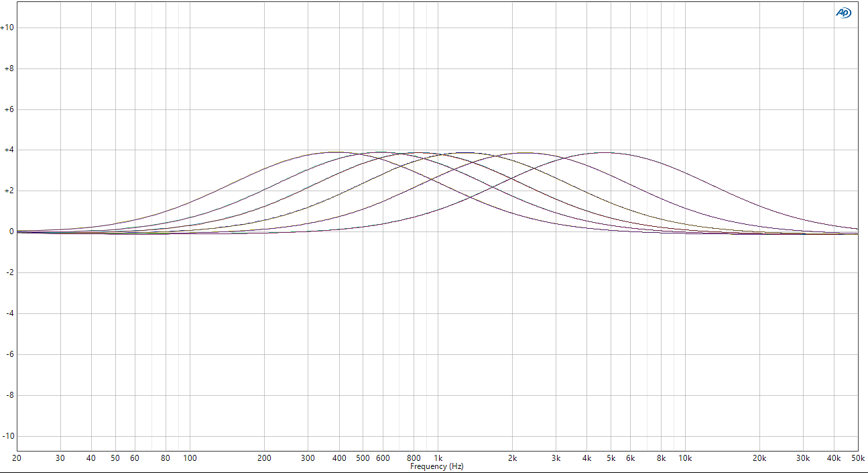Screen dimensions: 868x473
Task: Click the '-10' level axis label
Action: pyautogui.click(x=7, y=436)
